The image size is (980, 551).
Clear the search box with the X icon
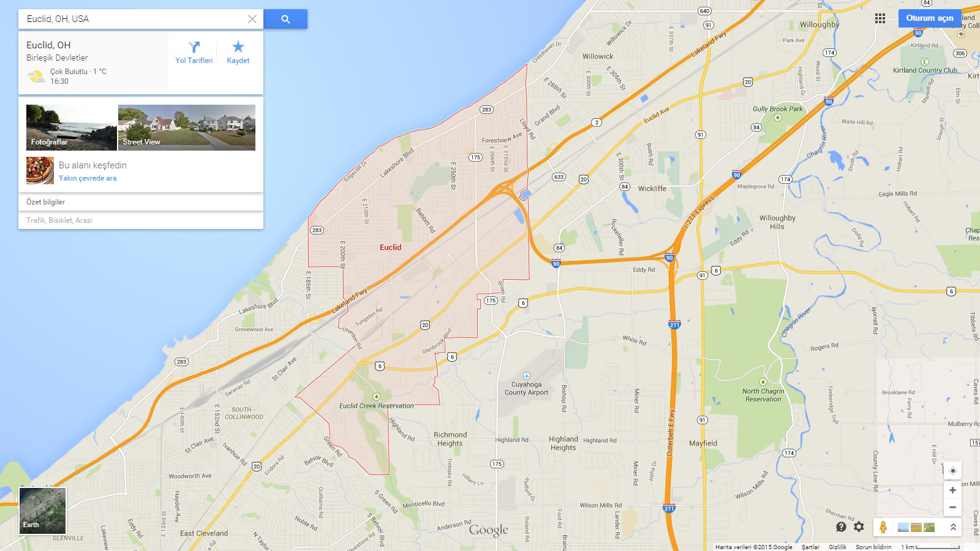click(252, 19)
